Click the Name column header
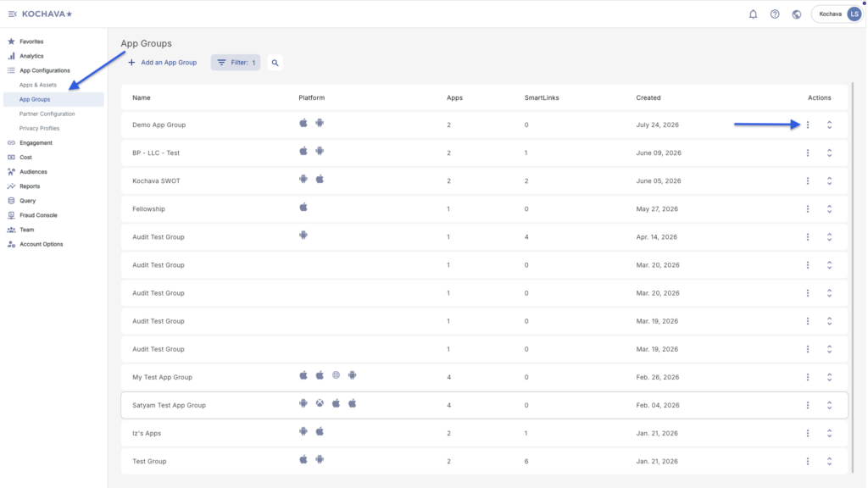Screen dimensions: 868x488 click(142, 98)
